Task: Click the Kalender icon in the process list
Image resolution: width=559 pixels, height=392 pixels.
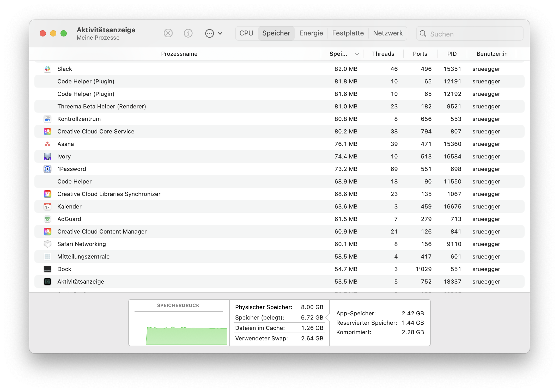Action: point(47,206)
